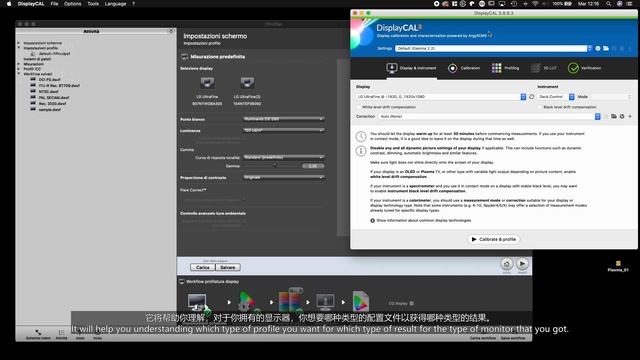The image size is (640, 360).
Task: Click the Display & instrument monitor icon
Action: coord(392,68)
